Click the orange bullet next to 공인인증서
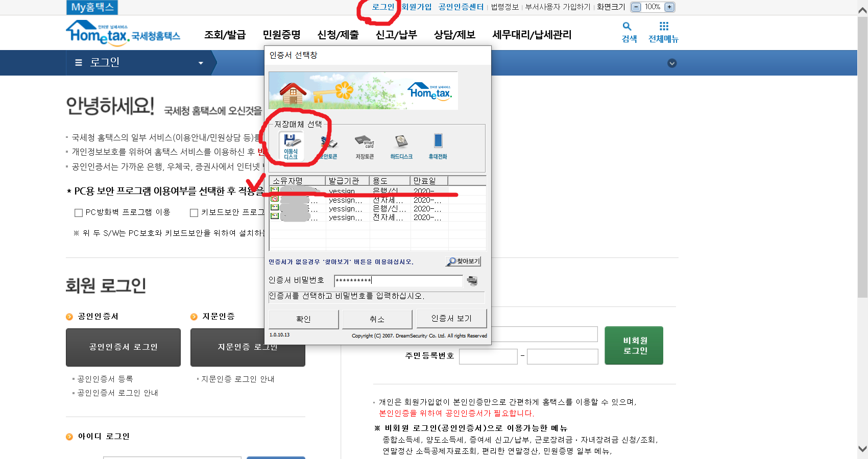This screenshot has width=868, height=459. pos(69,317)
